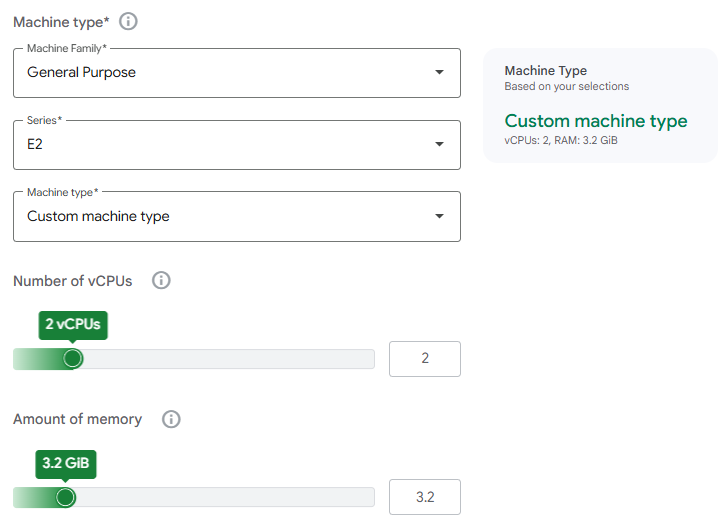
Task: Click the memory slider track's empty portion
Action: [x=225, y=497]
